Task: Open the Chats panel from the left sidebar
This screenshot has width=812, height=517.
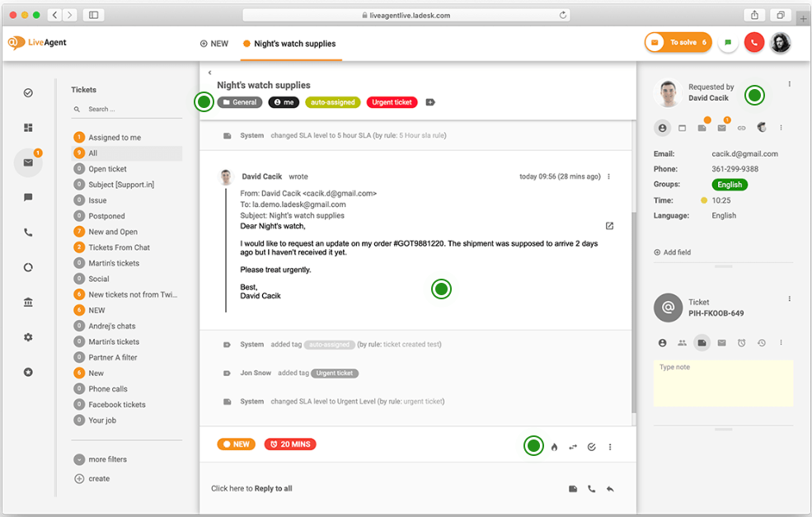Action: 28,197
